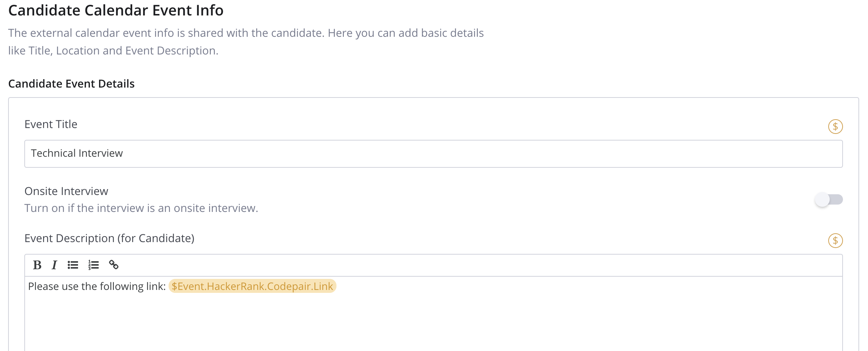868x351 pixels.
Task: Click the "Turn on if the interview" helper text
Action: pos(141,208)
